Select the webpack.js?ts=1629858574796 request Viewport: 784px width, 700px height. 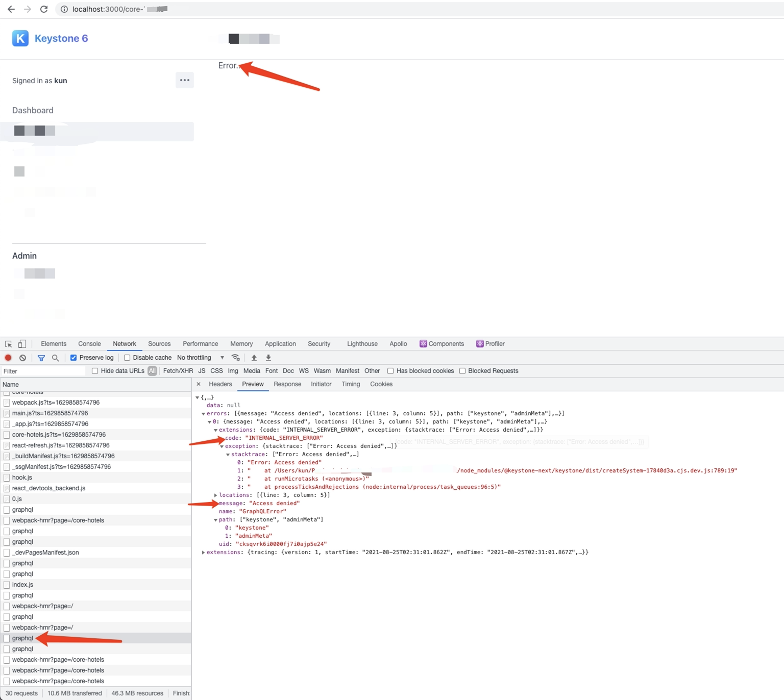click(x=95, y=403)
